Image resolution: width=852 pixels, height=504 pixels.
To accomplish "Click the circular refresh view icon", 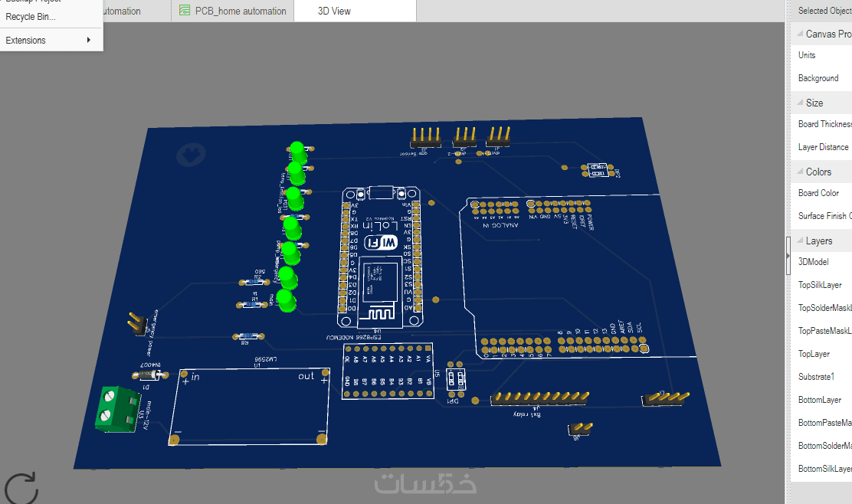I will (21, 488).
